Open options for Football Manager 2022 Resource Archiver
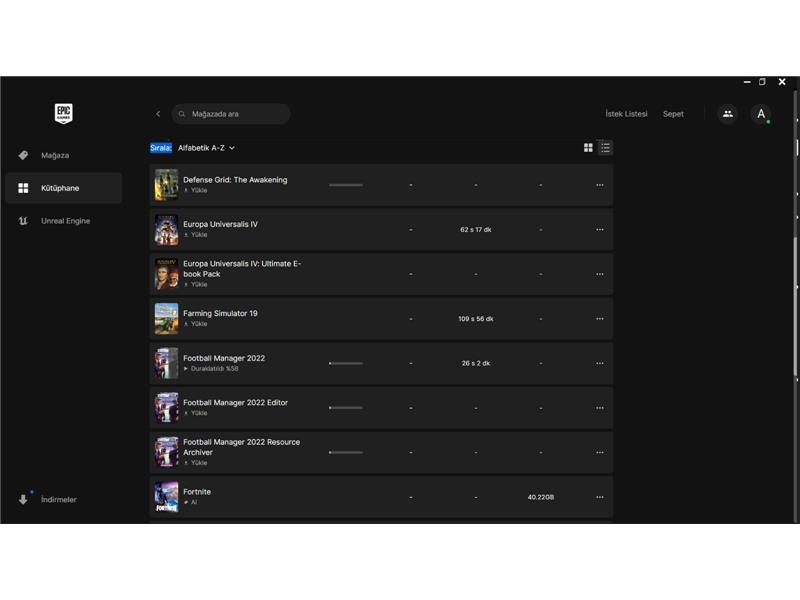Screen dimensions: 800x600 click(599, 453)
